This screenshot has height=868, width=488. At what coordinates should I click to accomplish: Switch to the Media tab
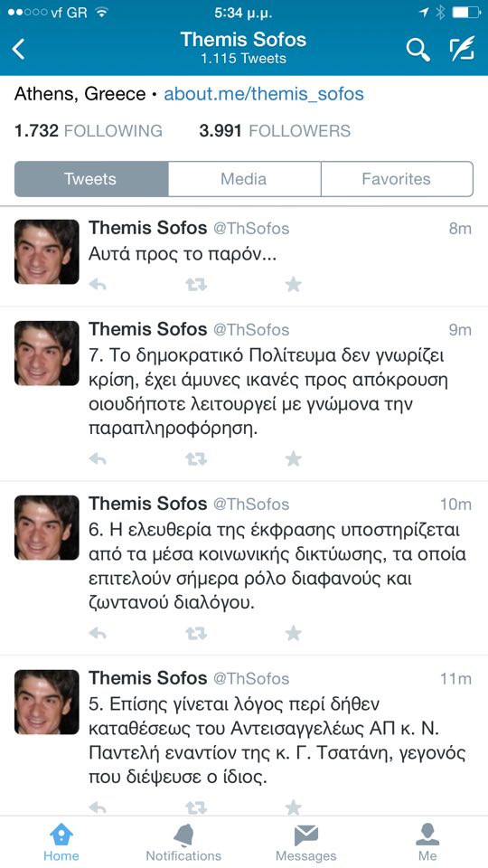pyautogui.click(x=244, y=179)
